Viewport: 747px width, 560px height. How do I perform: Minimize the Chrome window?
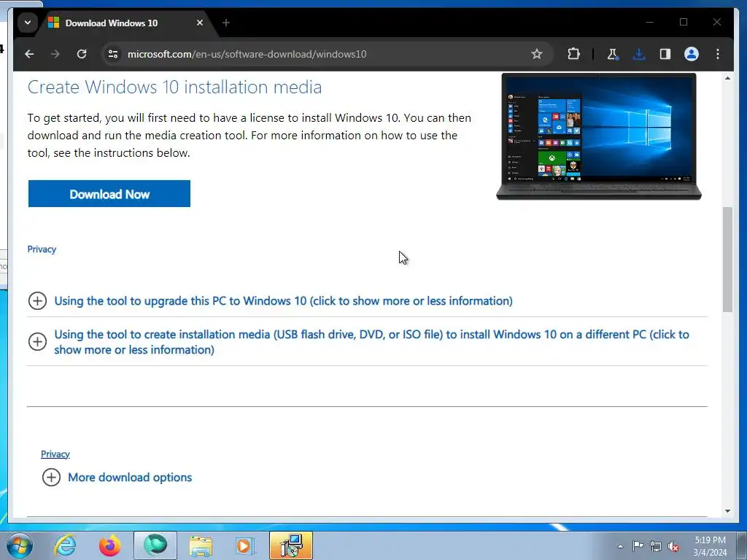[650, 22]
